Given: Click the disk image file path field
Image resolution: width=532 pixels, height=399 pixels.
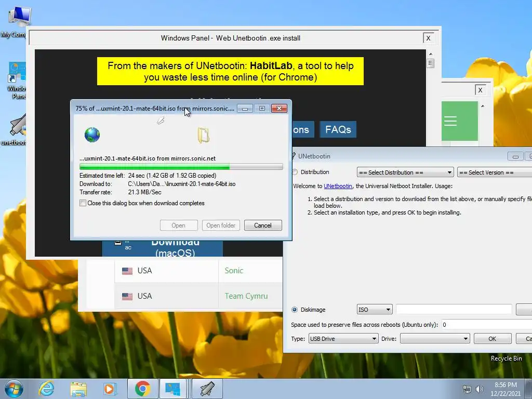Looking at the screenshot, I should [x=454, y=310].
